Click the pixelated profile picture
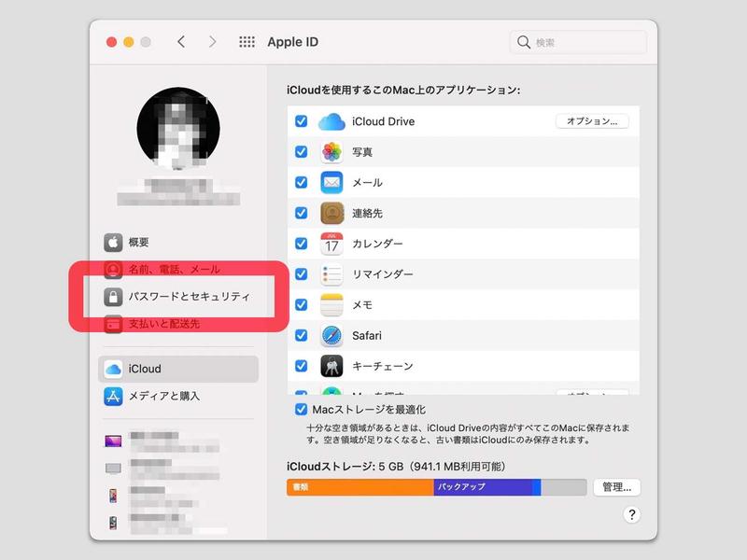747x560 pixels. click(178, 129)
